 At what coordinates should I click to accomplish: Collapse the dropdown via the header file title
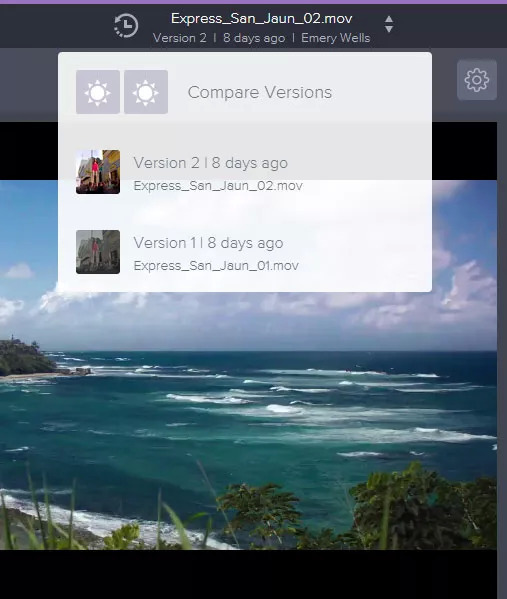pos(261,18)
